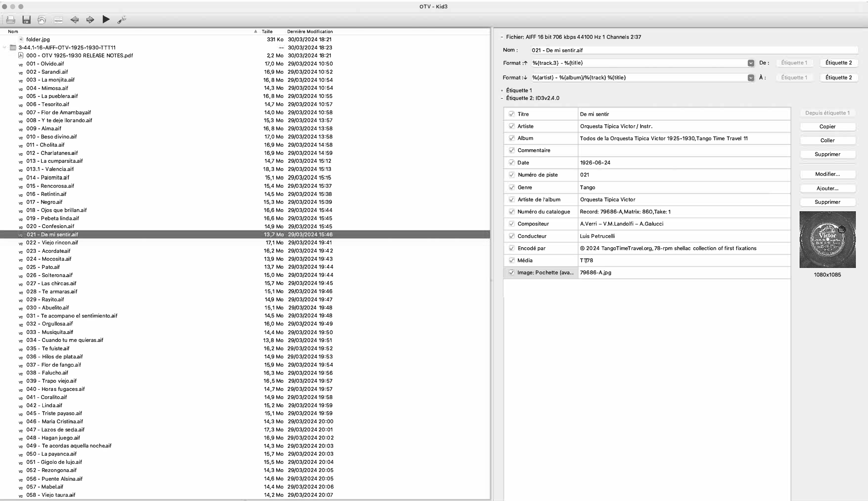The image size is (868, 501).
Task: Open the Format down-arrow %{artist} dropdown
Action: 751,78
